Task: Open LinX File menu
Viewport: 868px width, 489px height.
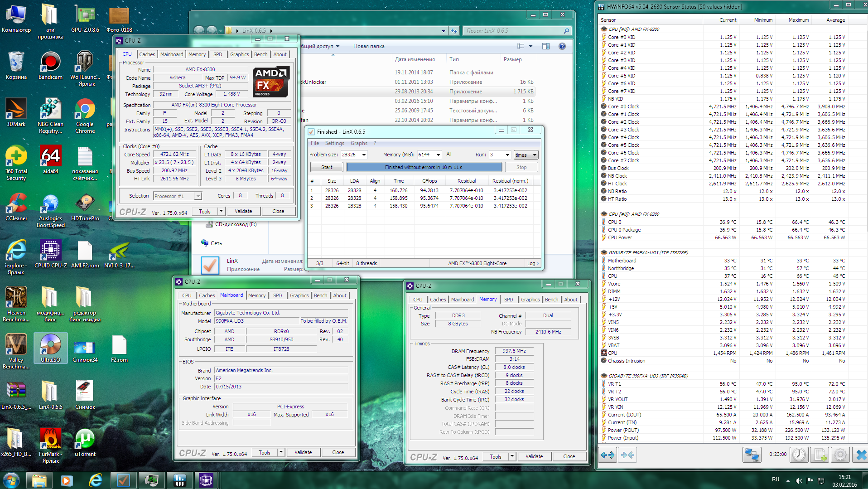Action: coord(314,143)
